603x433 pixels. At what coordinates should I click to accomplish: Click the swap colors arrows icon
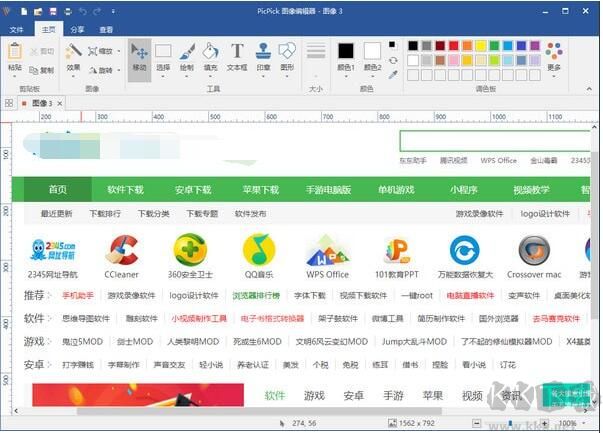pyautogui.click(x=393, y=60)
